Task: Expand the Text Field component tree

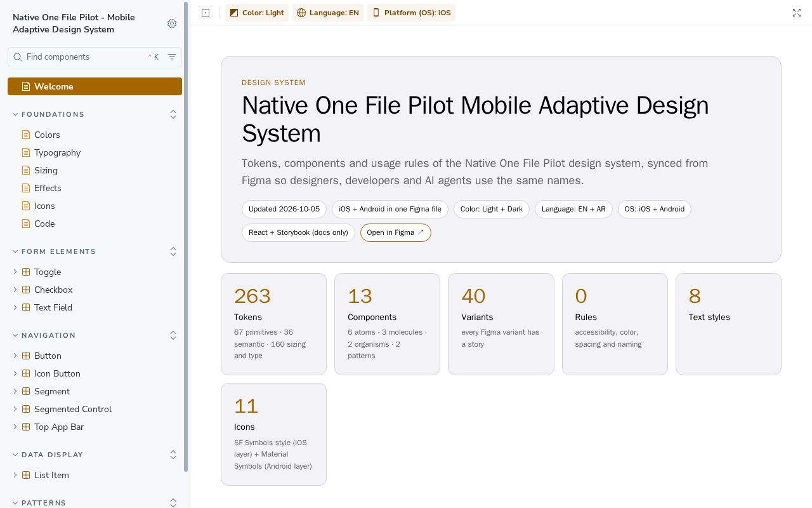Action: tap(15, 307)
